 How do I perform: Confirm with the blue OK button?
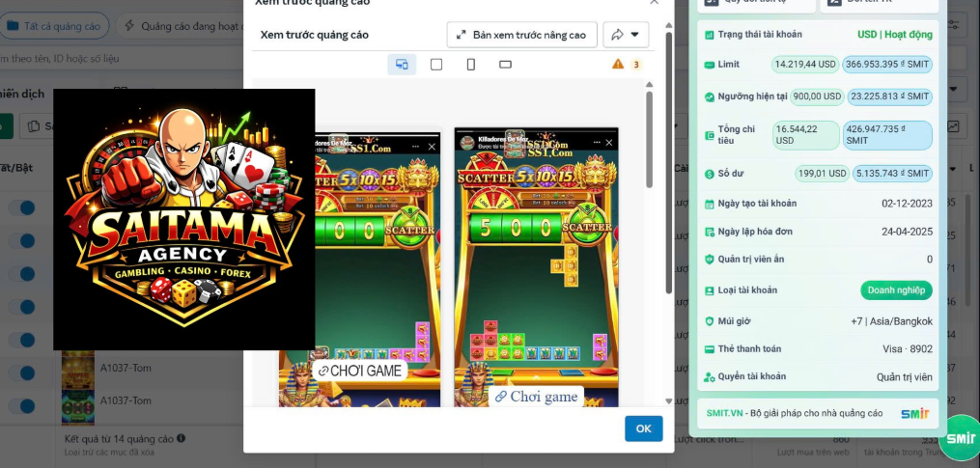[644, 428]
